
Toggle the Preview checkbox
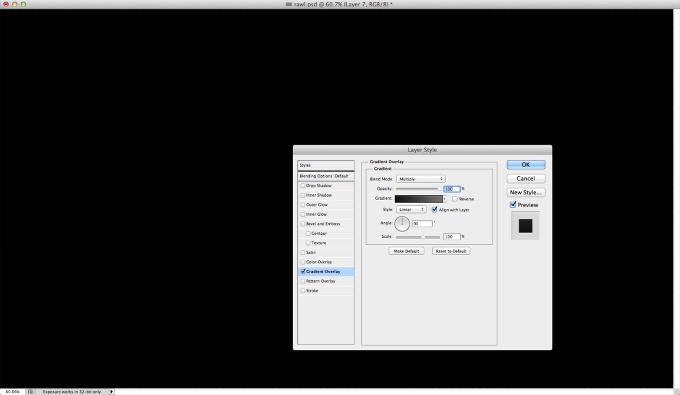coord(513,205)
